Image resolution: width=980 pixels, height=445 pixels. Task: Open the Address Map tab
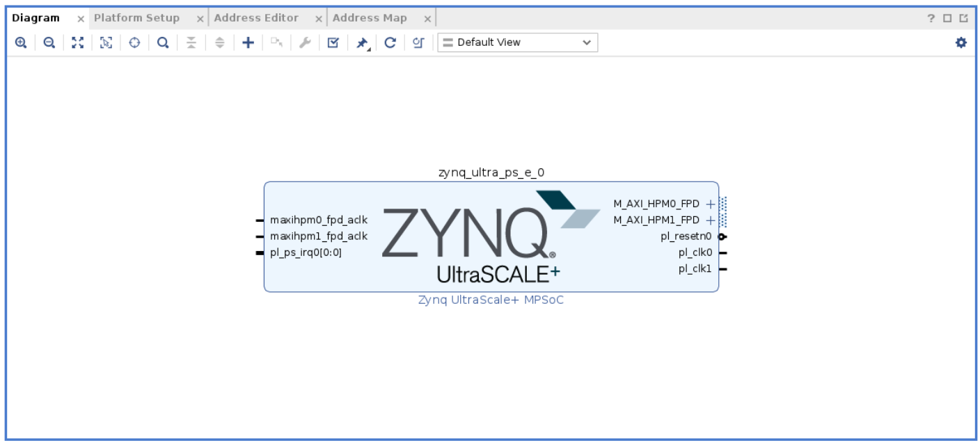pos(370,18)
